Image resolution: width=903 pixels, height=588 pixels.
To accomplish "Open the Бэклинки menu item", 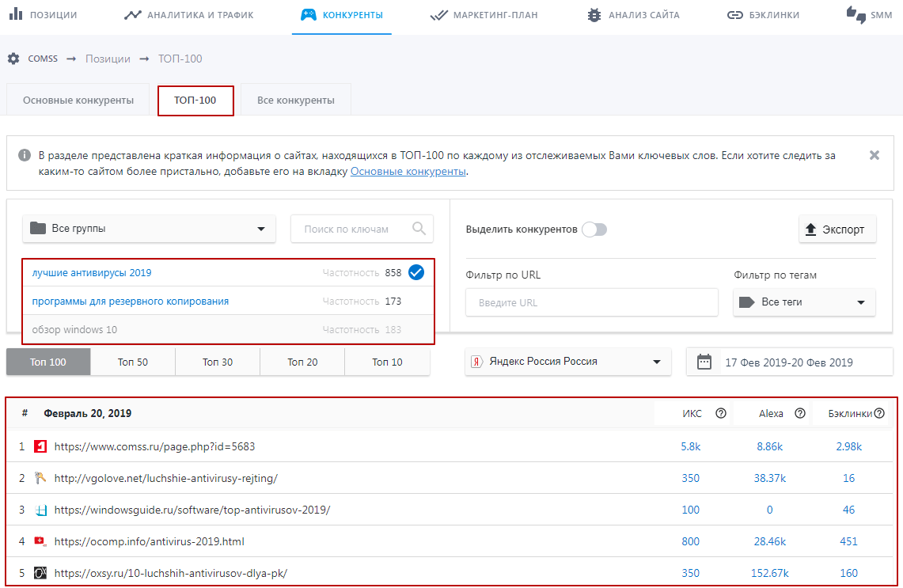I will point(763,15).
